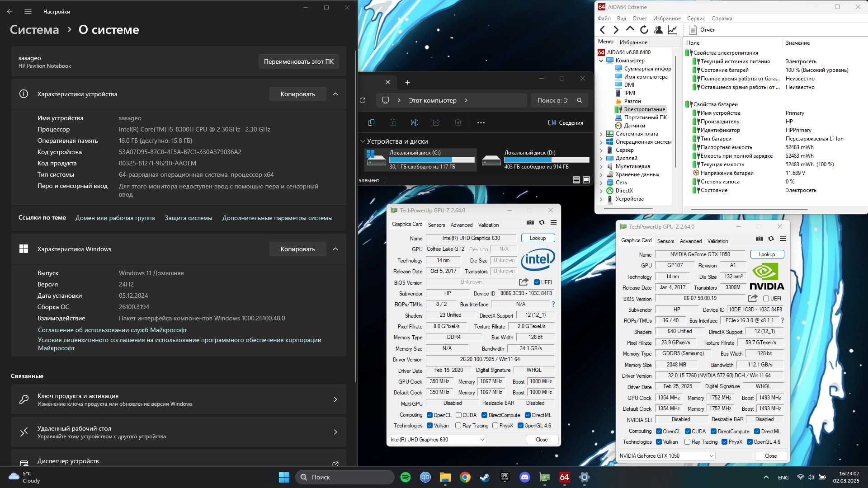Click the AIDA64 report page icon
This screenshot has width=868, height=488.
coord(692,30)
